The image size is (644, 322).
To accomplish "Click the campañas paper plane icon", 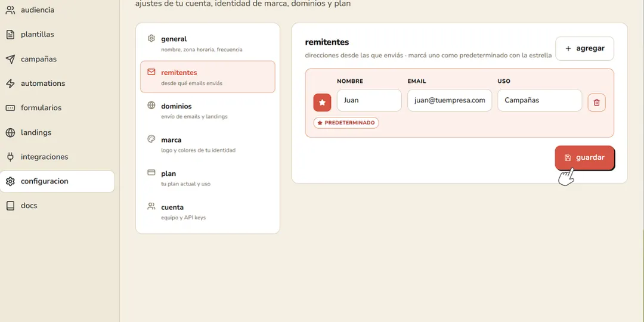I will 10,59.
